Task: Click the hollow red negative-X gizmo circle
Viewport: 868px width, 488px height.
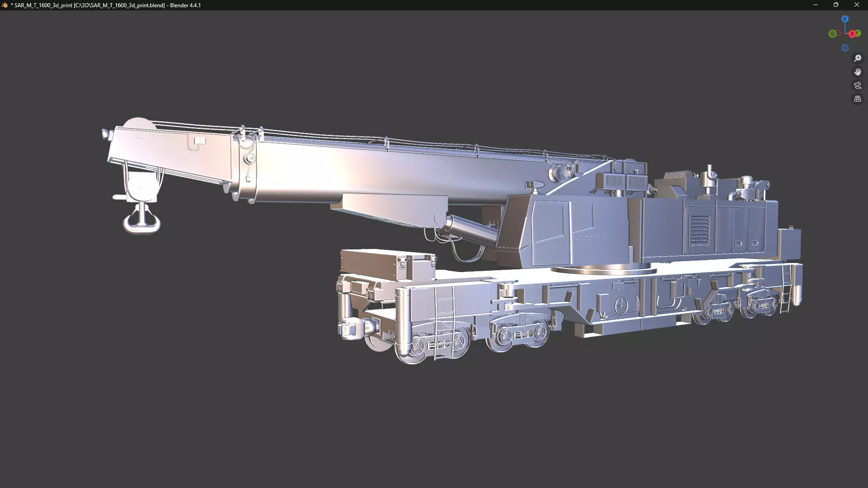Action: (x=839, y=33)
